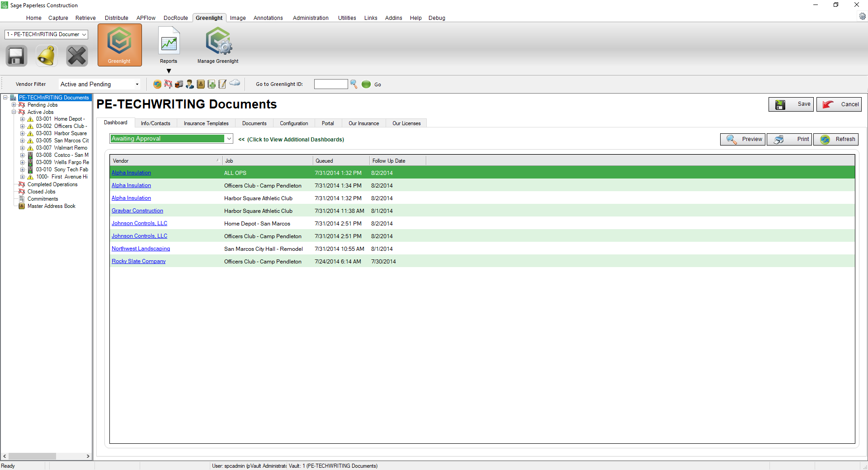Image resolution: width=868 pixels, height=470 pixels.
Task: Click the orange refresh arrows toolbar icon
Action: click(x=157, y=84)
